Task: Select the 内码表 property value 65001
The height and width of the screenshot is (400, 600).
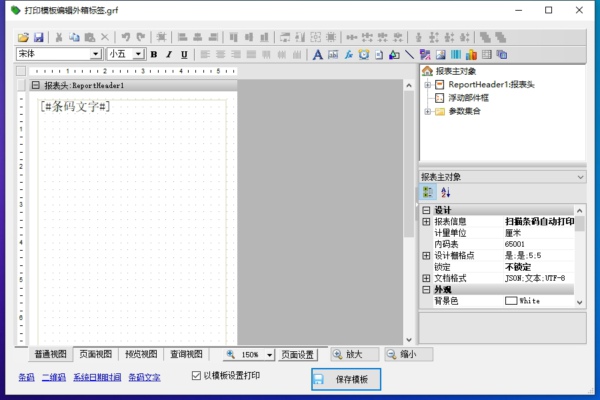Action: [539, 244]
